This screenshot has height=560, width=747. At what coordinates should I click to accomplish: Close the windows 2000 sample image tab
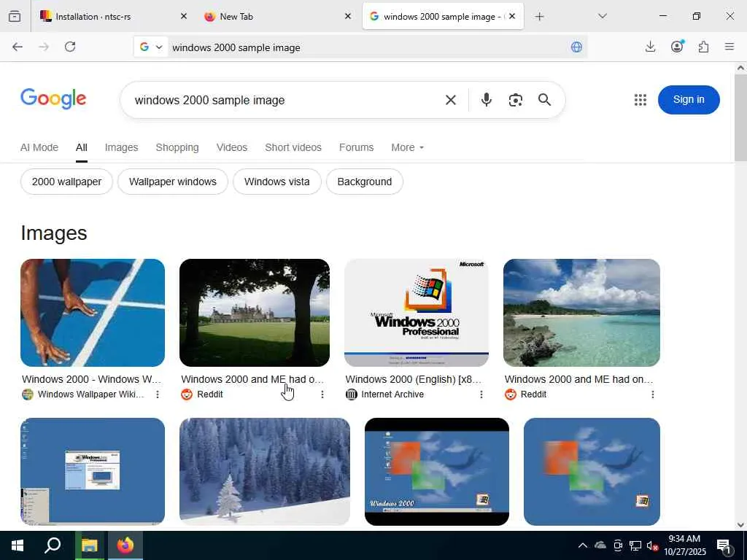[x=512, y=16]
